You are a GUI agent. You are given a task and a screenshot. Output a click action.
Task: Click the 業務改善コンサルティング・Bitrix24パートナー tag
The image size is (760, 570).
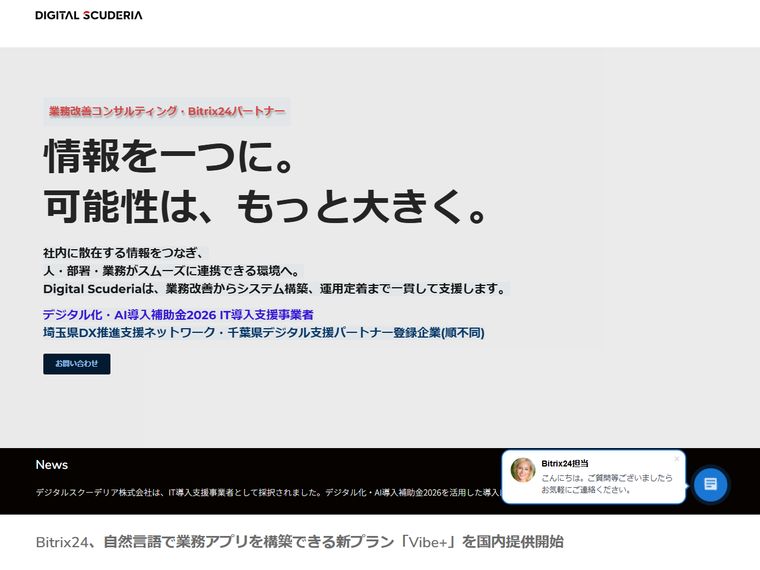tap(167, 111)
